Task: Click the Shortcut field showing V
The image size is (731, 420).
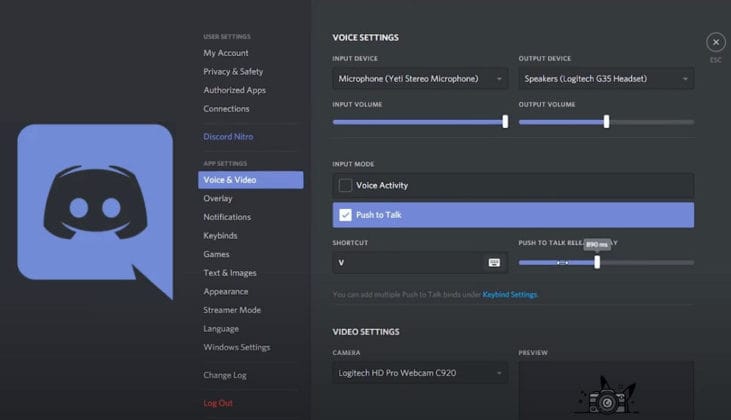Action: (420, 262)
